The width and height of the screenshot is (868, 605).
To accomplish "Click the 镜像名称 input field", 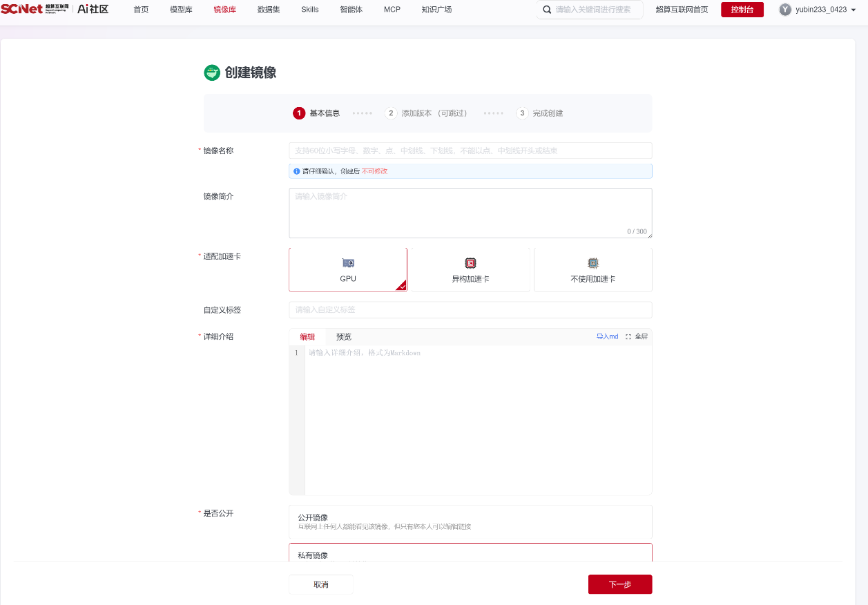I will click(470, 151).
